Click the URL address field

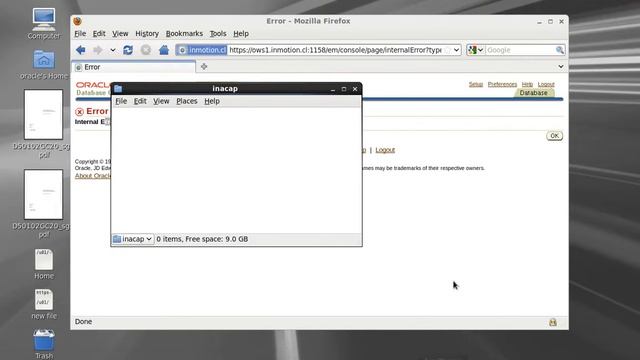click(336, 50)
